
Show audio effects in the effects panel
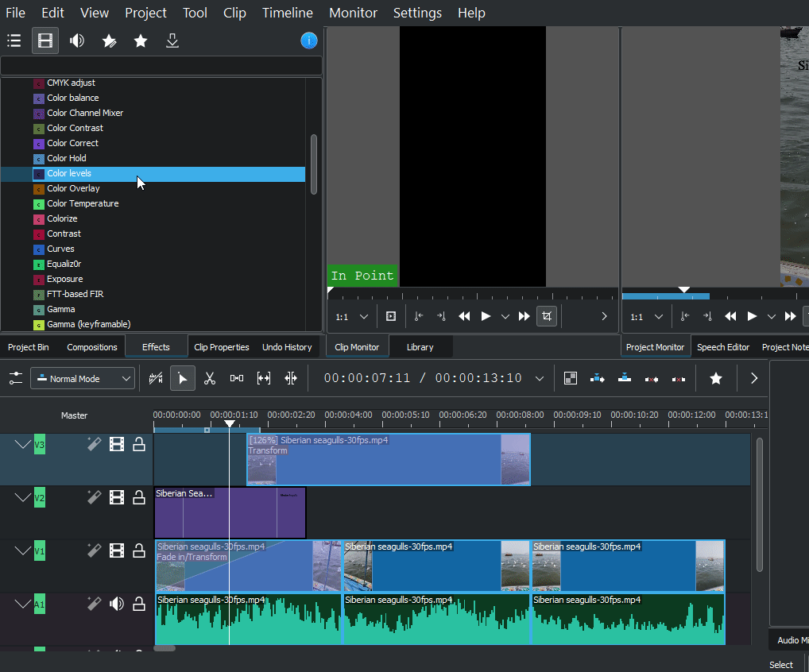pyautogui.click(x=77, y=41)
